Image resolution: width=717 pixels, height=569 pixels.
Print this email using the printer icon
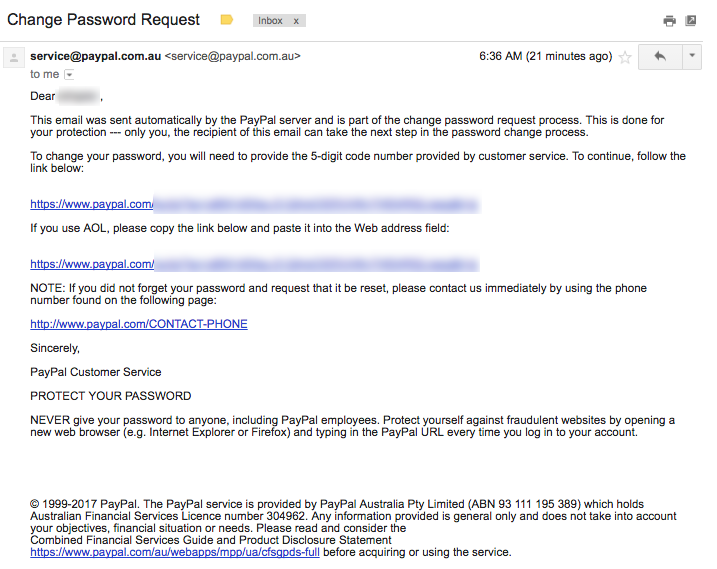[669, 21]
